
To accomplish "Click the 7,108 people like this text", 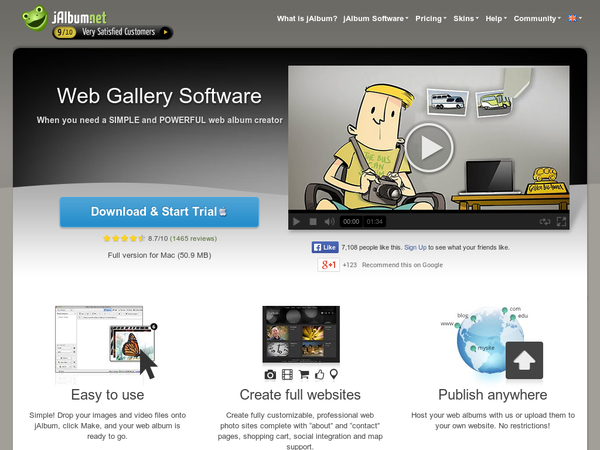I will click(x=371, y=248).
